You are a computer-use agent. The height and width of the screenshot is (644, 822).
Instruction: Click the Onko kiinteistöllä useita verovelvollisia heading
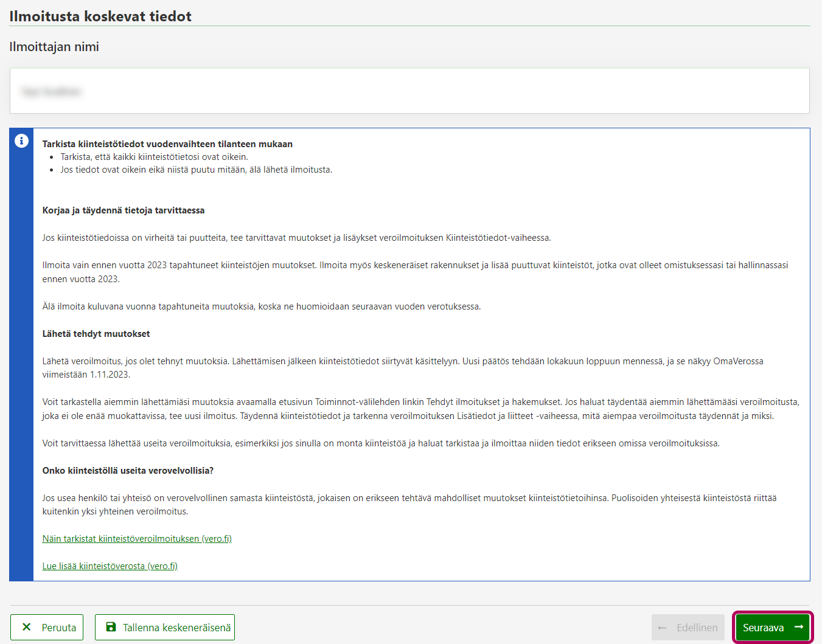[x=128, y=471]
